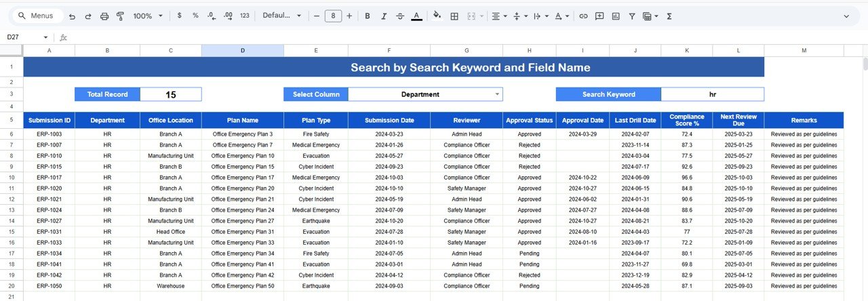Expand the Select Column dropdown showing Department

(496, 94)
